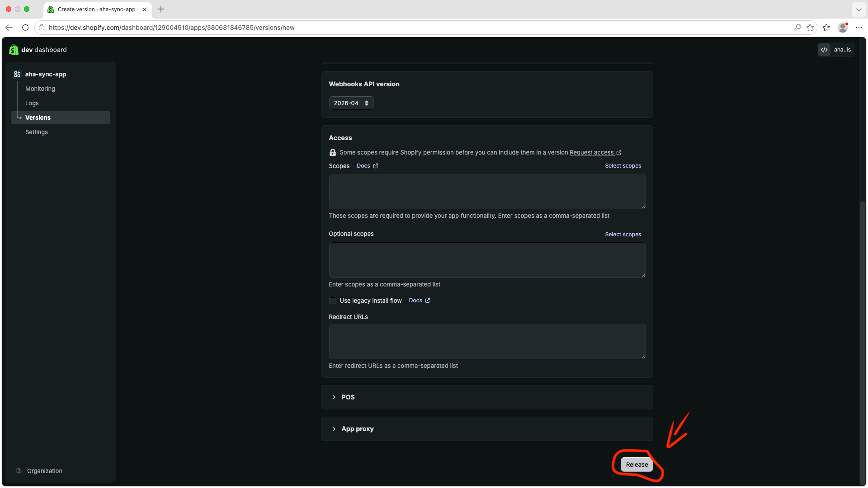This screenshot has height=488, width=868.
Task: Click the Shopify dev dashboard logo
Action: [x=14, y=50]
